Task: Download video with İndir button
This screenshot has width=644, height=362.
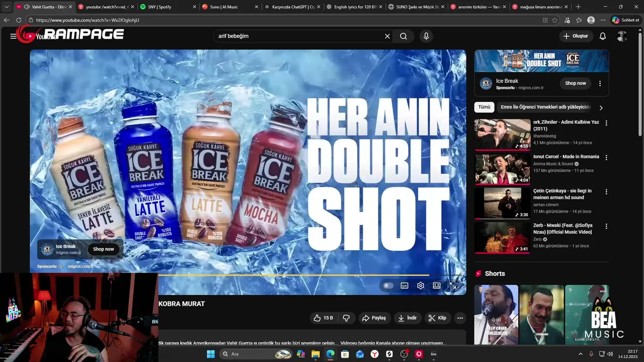Action: click(408, 318)
